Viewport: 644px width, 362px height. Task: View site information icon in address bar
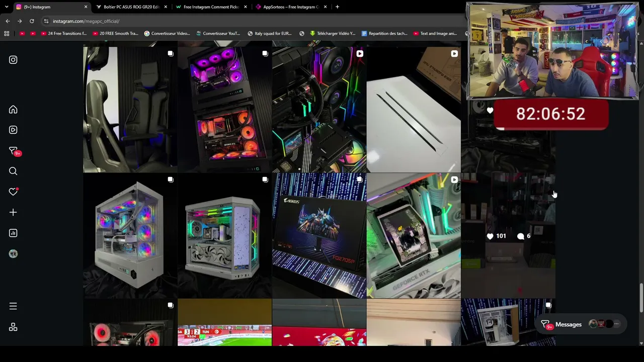46,21
